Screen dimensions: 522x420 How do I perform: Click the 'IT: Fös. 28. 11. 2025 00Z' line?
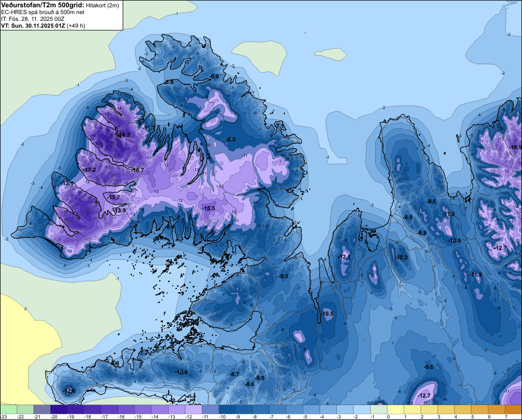32,19
